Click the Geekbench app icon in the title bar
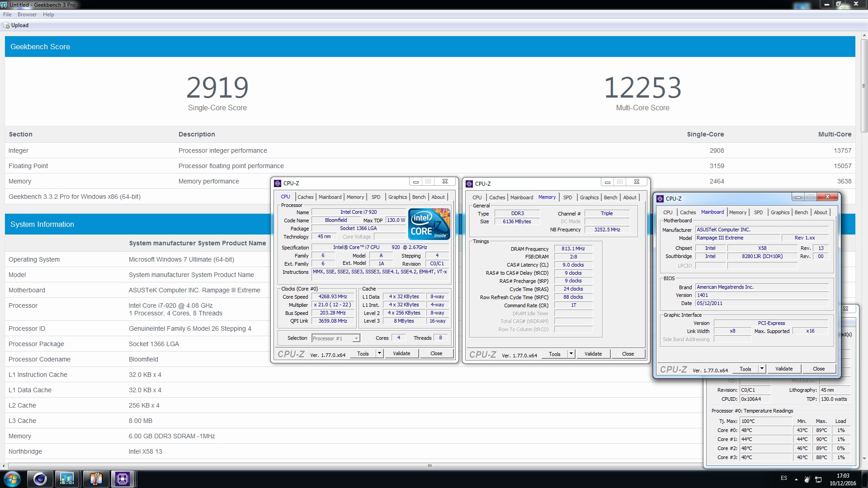 4,5
